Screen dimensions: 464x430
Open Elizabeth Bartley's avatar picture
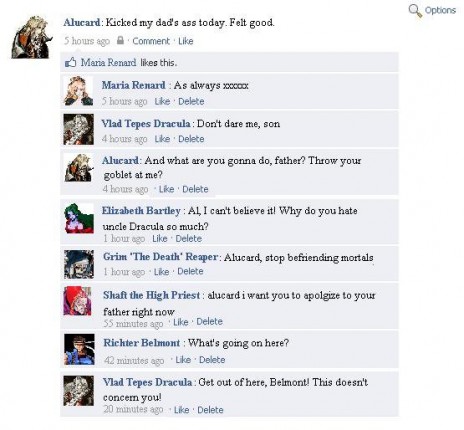79,218
